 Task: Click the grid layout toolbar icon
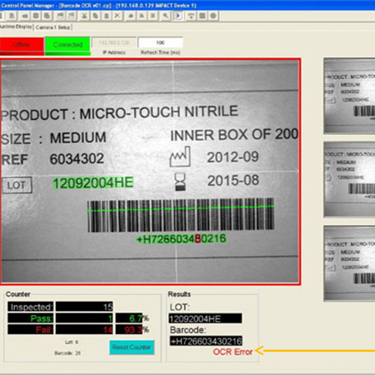click(x=202, y=16)
